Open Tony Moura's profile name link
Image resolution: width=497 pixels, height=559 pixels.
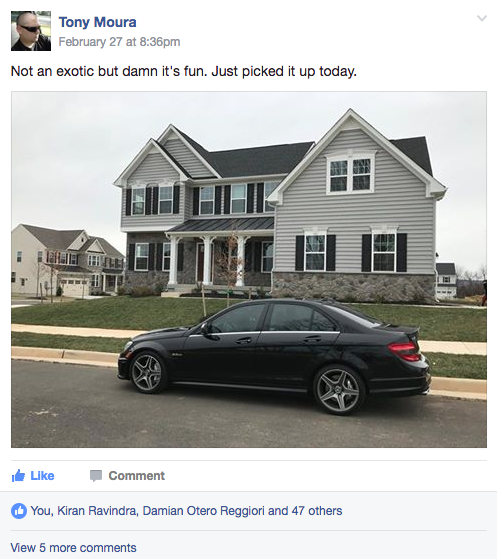coord(97,22)
